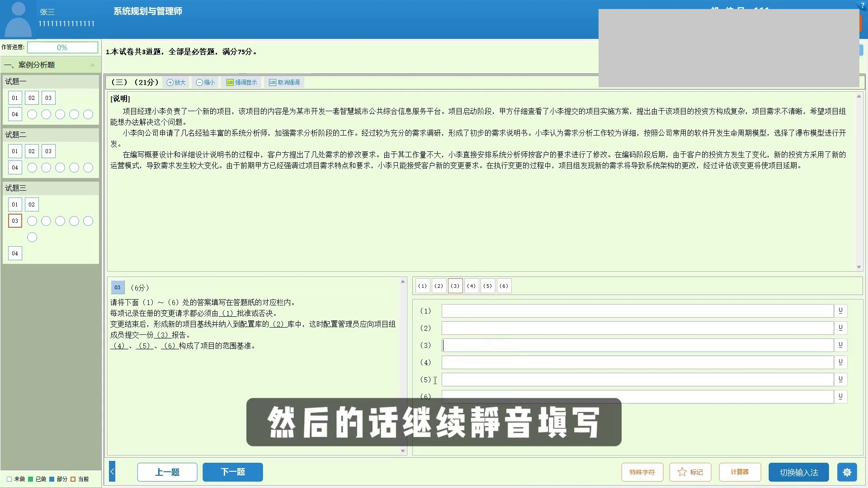Viewport: 868px width, 488px height.
Task: Click the zoom in (放大) icon
Action: 176,82
